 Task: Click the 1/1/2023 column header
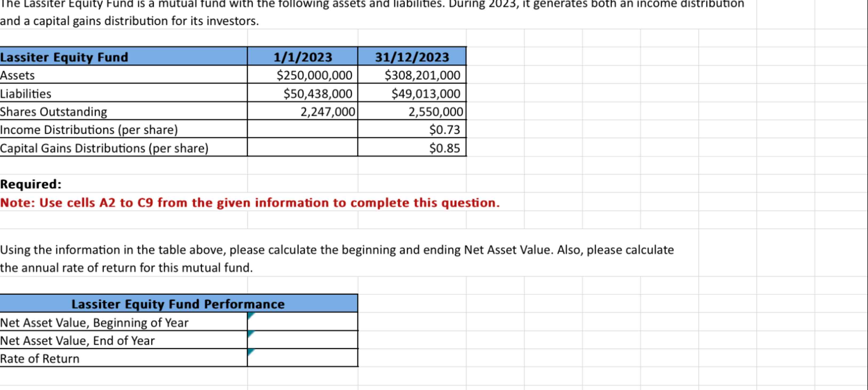[302, 57]
